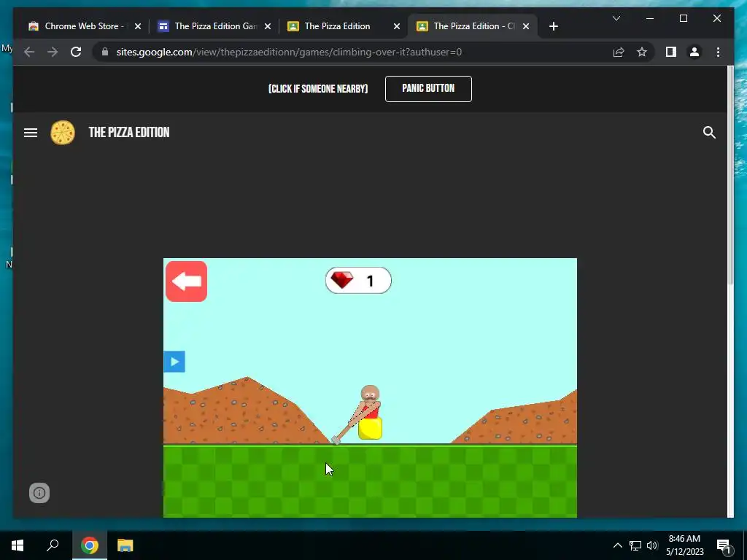Focus the address bar URL
Image resolution: width=747 pixels, height=560 pixels.
click(289, 52)
